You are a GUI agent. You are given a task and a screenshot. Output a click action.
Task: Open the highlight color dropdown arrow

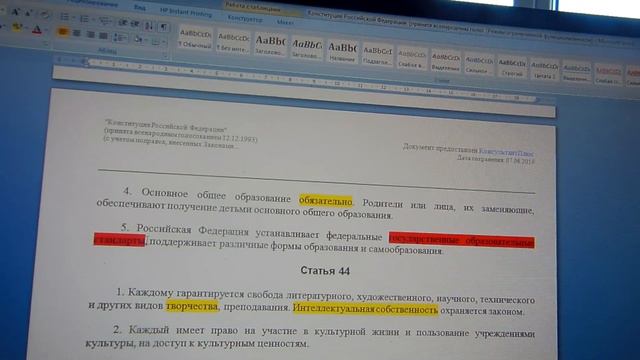[26, 28]
